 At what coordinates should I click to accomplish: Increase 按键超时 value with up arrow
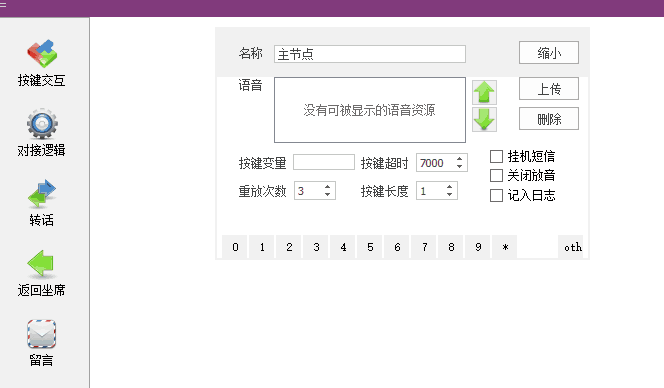[459, 159]
